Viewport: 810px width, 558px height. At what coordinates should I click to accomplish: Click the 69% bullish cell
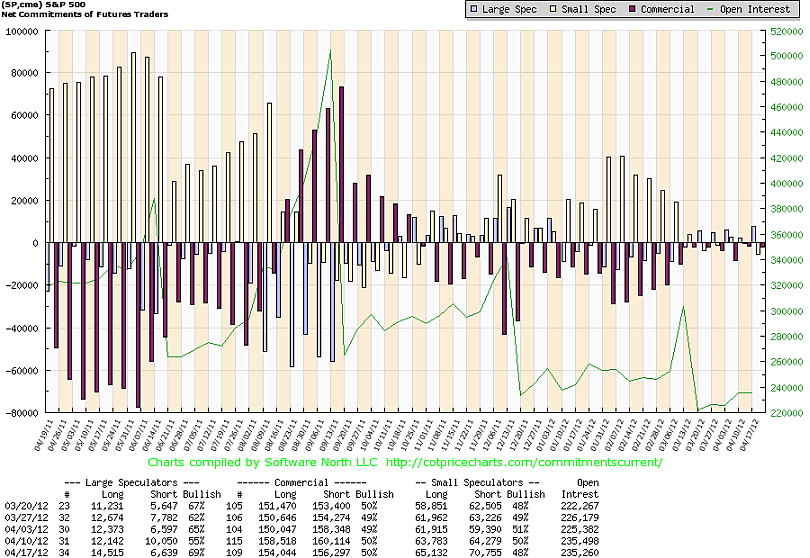coord(196,553)
